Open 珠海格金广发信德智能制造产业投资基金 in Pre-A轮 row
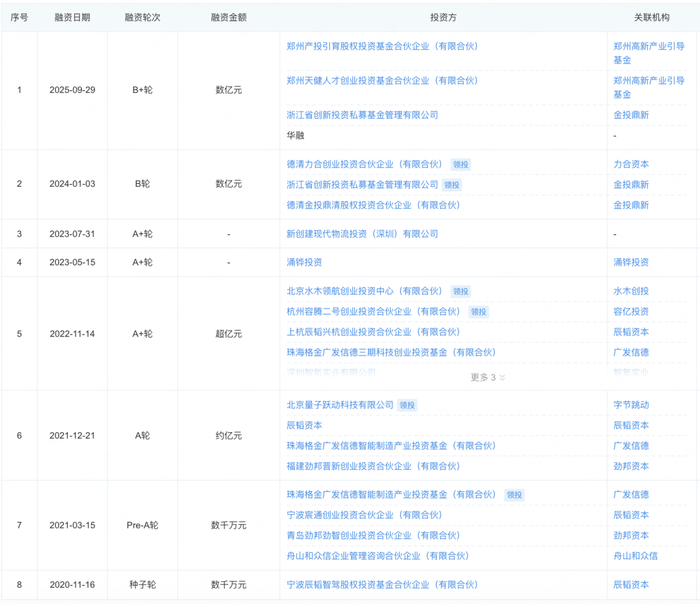This screenshot has height=604, width=700. (x=391, y=495)
